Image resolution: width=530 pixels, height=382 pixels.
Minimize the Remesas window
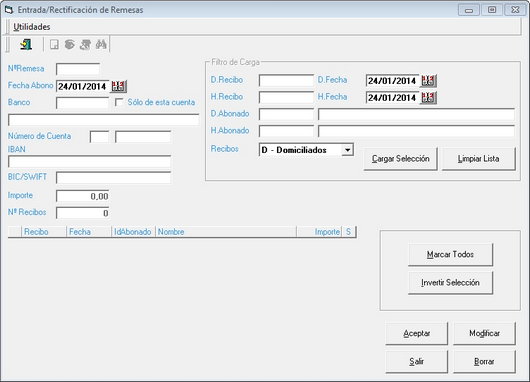468,10
